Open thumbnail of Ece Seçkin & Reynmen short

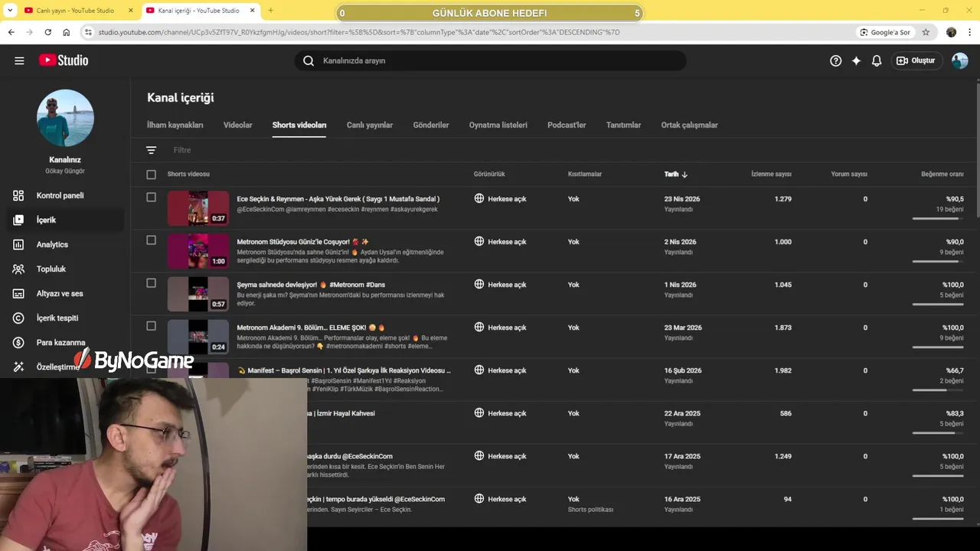point(198,208)
